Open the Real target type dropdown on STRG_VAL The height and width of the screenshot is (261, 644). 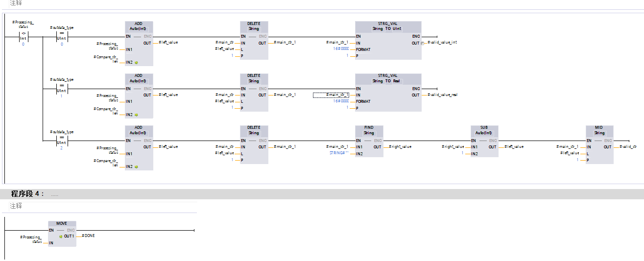point(396,81)
